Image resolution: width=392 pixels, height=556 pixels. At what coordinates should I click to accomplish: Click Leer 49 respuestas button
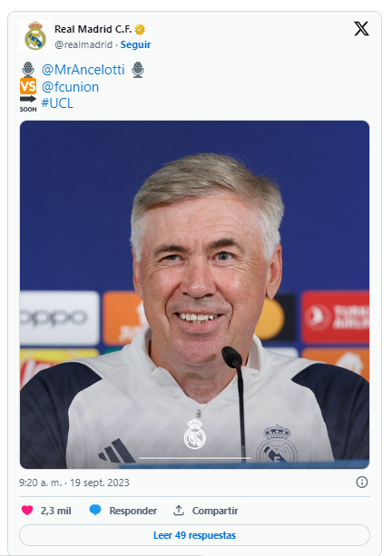(194, 535)
